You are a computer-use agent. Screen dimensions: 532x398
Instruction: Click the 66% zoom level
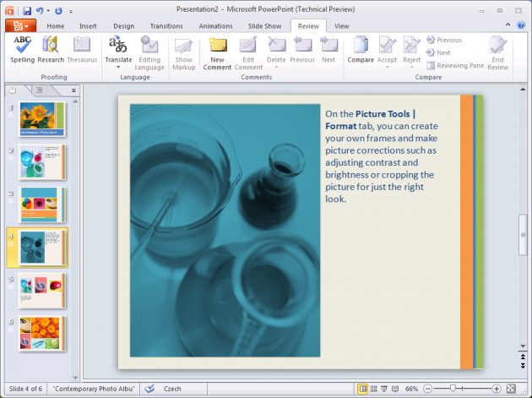411,389
